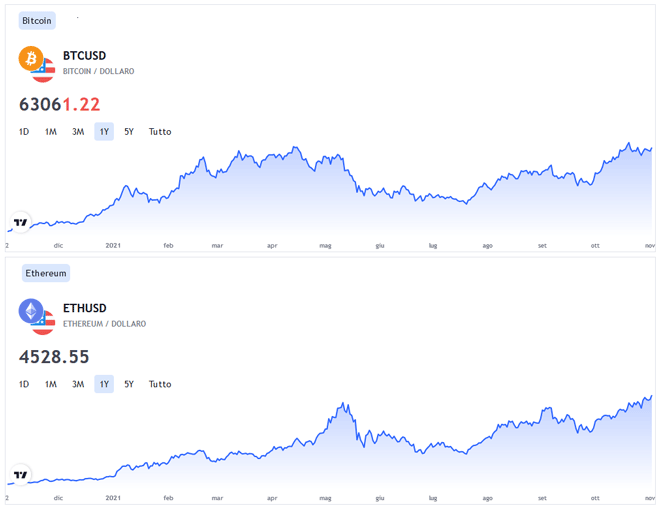Open the ETHUSD symbol link

tap(84, 308)
